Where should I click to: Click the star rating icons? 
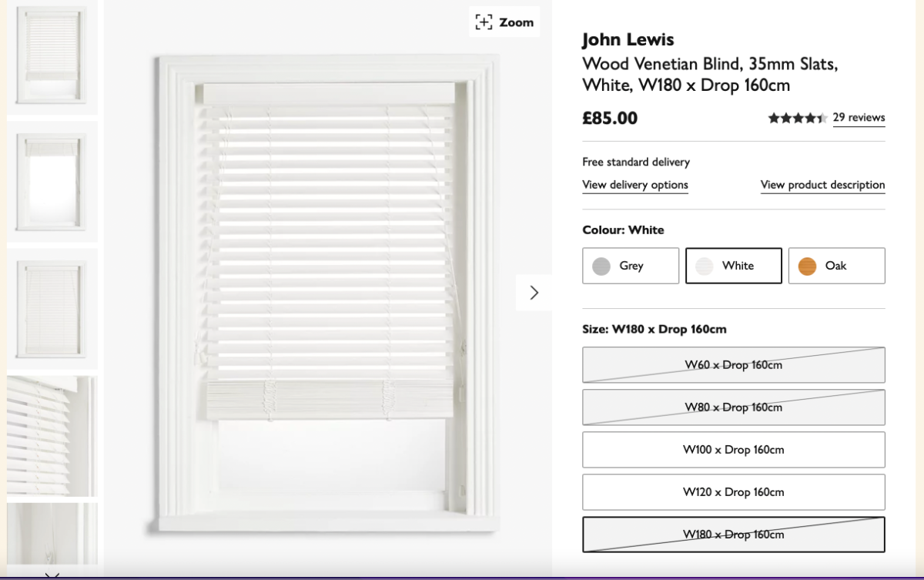tap(797, 118)
